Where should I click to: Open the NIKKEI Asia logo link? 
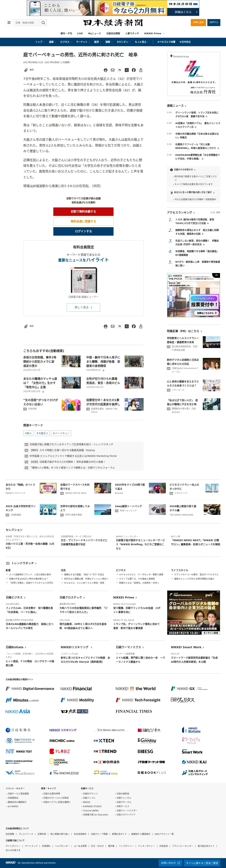(x=18, y=711)
